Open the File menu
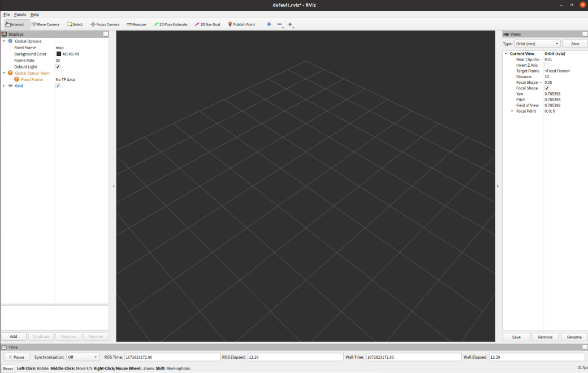 coord(6,14)
